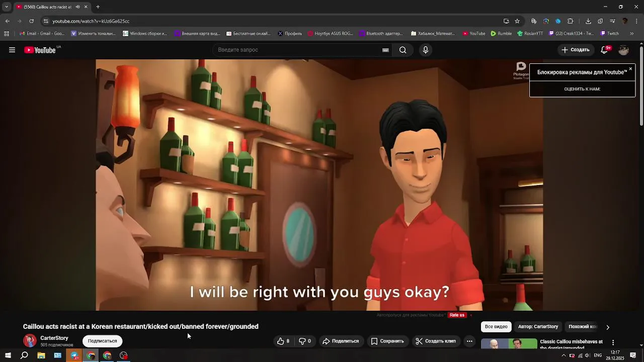Screen dimensions: 644x362
Task: Close the Caillou YouTube tab
Action: [86, 7]
